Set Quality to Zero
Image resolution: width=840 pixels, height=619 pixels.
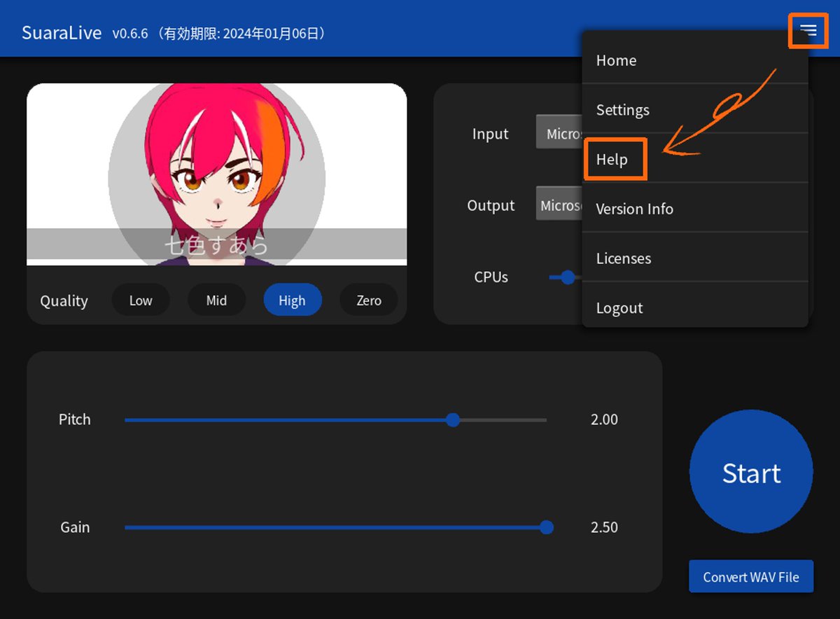(369, 300)
